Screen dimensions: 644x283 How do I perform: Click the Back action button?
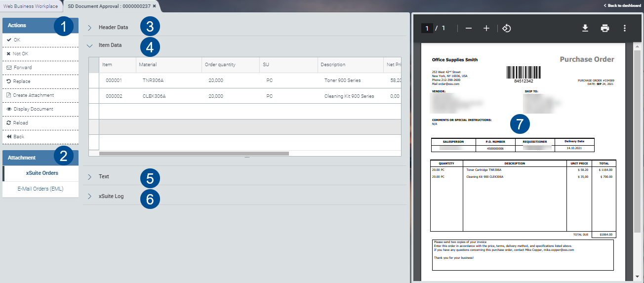coord(40,136)
